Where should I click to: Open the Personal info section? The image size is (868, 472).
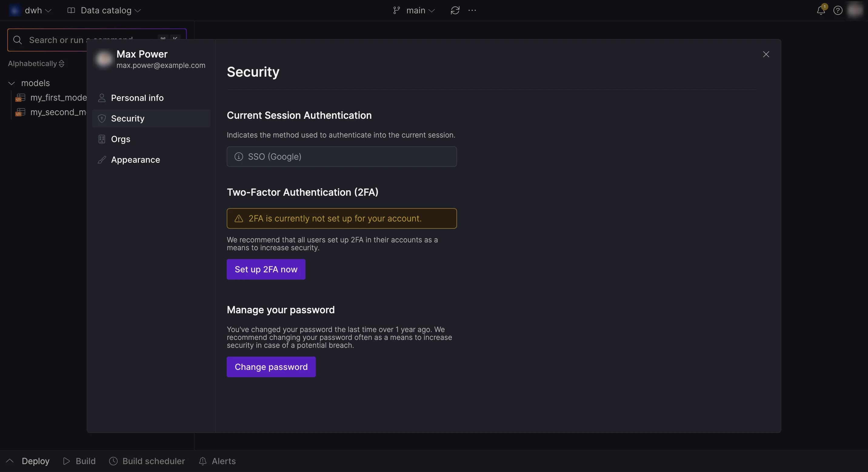[151, 98]
